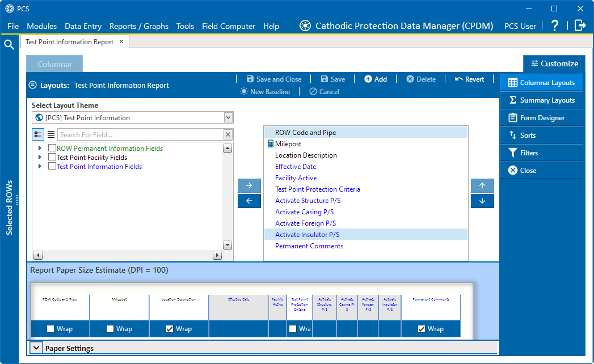The width and height of the screenshot is (594, 364).
Task: Expand the Paper Settings section
Action: point(36,348)
